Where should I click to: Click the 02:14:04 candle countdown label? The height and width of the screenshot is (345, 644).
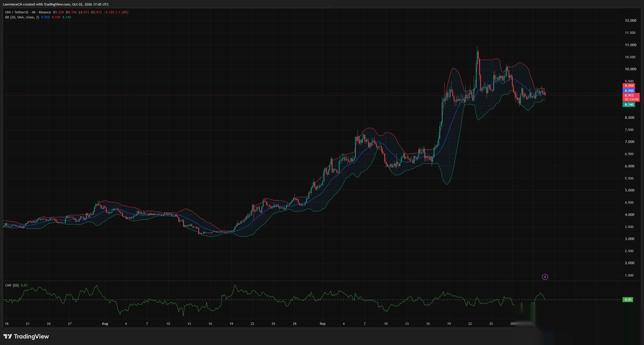click(x=631, y=99)
